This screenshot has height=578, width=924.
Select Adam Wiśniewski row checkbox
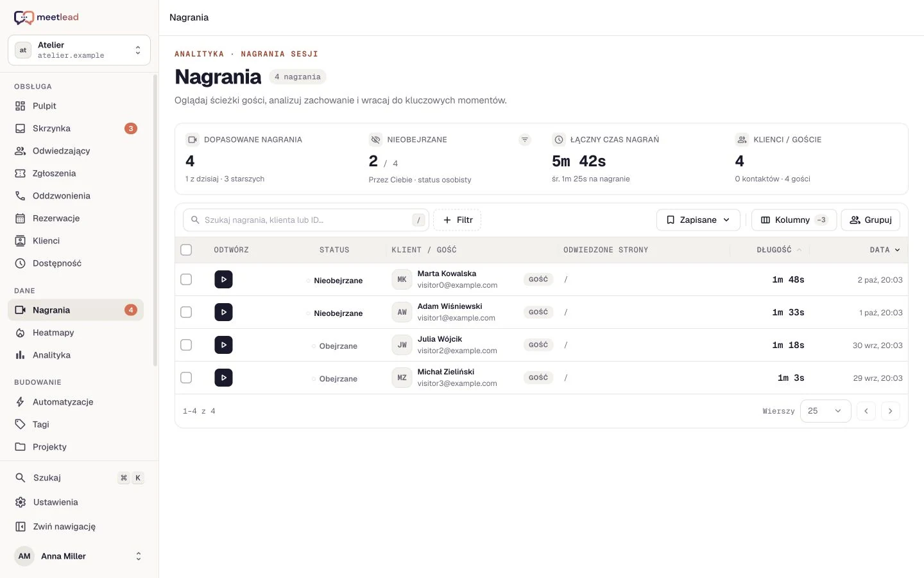pyautogui.click(x=186, y=312)
